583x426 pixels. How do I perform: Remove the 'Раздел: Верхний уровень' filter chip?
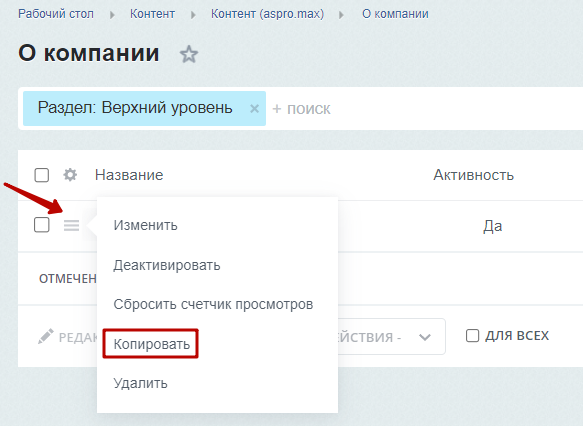(x=254, y=109)
